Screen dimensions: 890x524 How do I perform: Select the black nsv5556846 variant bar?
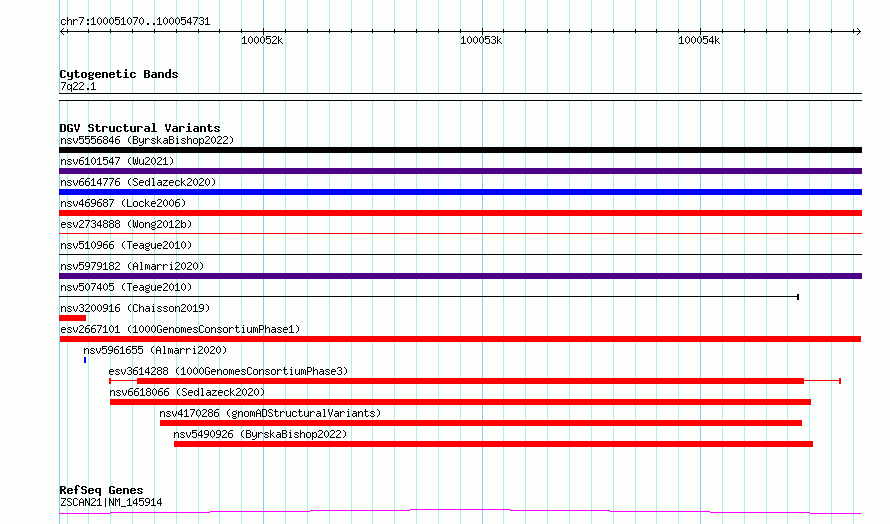pos(460,150)
